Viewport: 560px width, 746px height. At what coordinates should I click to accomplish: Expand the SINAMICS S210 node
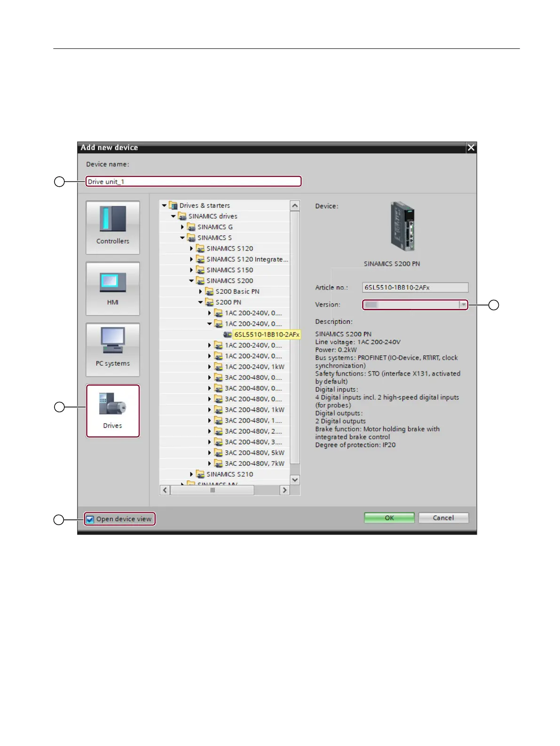[191, 474]
